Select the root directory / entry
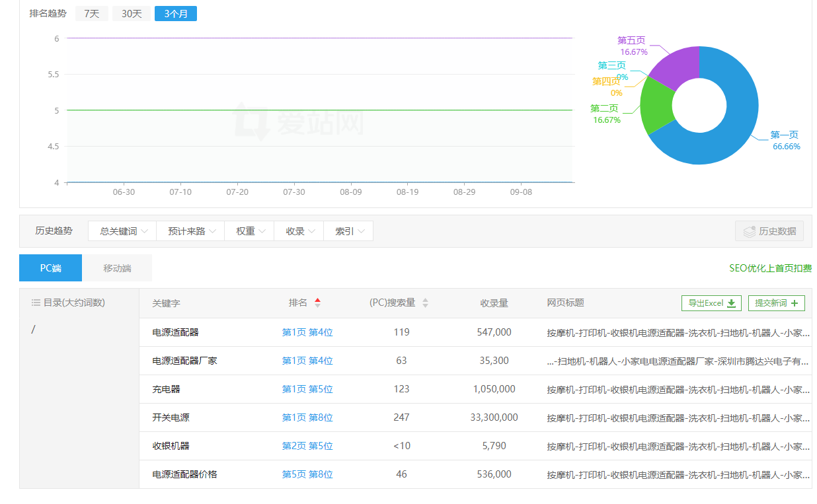Image resolution: width=817 pixels, height=504 pixels. pos(33,329)
